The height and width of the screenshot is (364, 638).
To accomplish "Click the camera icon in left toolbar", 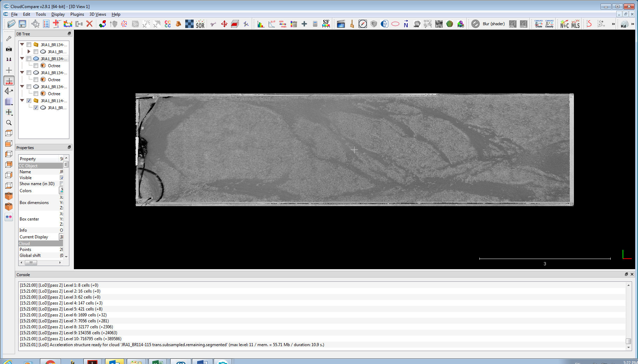I will click(9, 49).
